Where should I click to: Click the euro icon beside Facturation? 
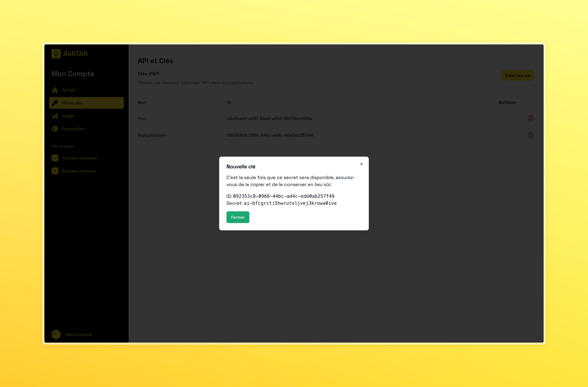(55, 129)
